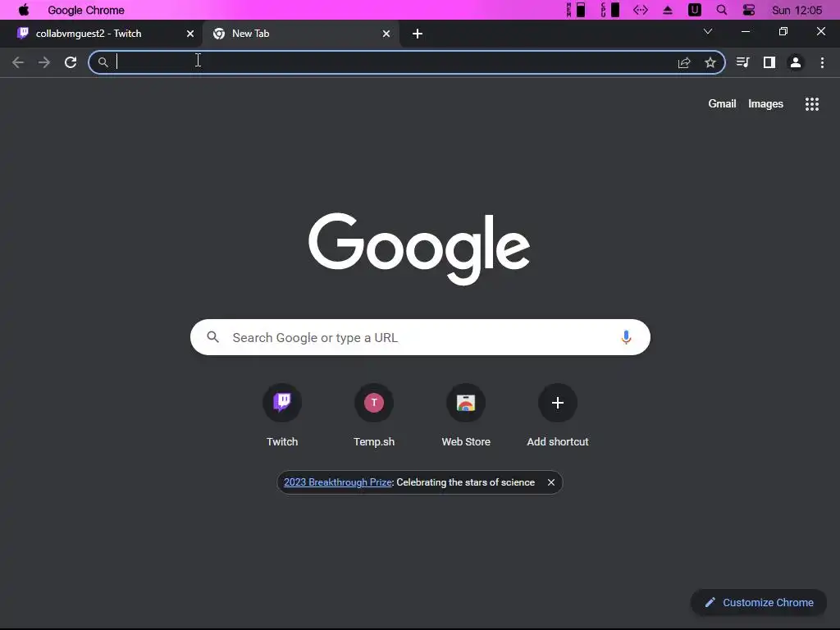Open the Twitch shortcut

tap(282, 415)
